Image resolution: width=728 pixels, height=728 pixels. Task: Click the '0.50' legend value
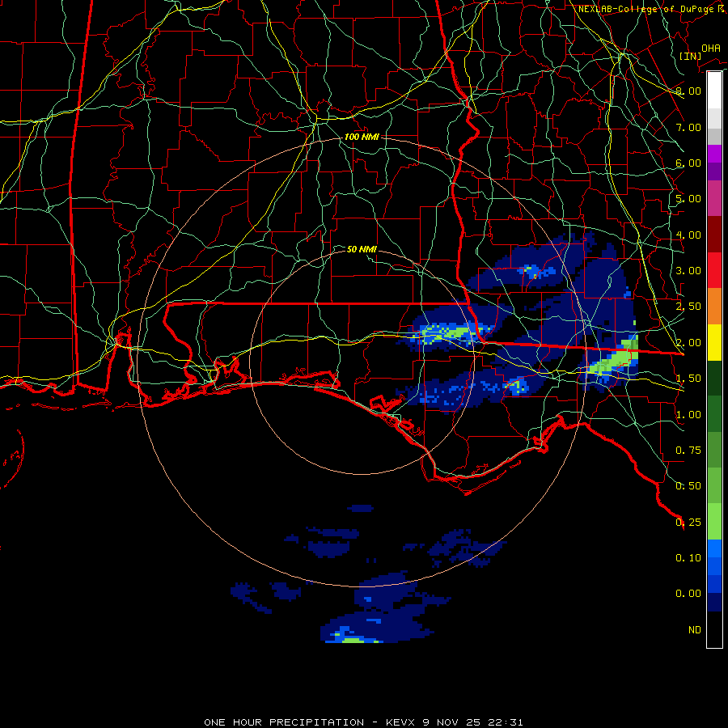(x=688, y=486)
